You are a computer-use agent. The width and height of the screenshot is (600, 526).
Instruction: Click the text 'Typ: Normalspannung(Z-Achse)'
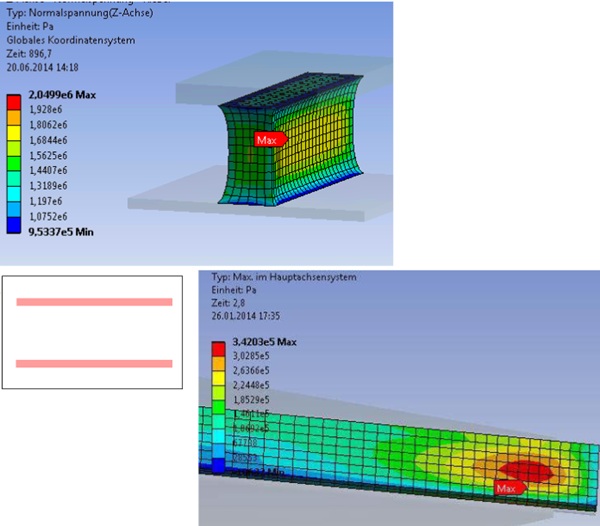(x=80, y=13)
